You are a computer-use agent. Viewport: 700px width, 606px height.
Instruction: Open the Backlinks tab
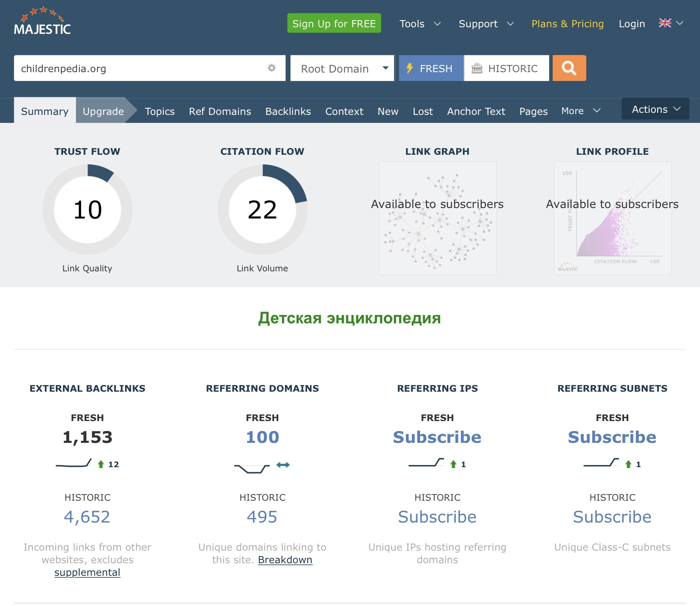[288, 111]
